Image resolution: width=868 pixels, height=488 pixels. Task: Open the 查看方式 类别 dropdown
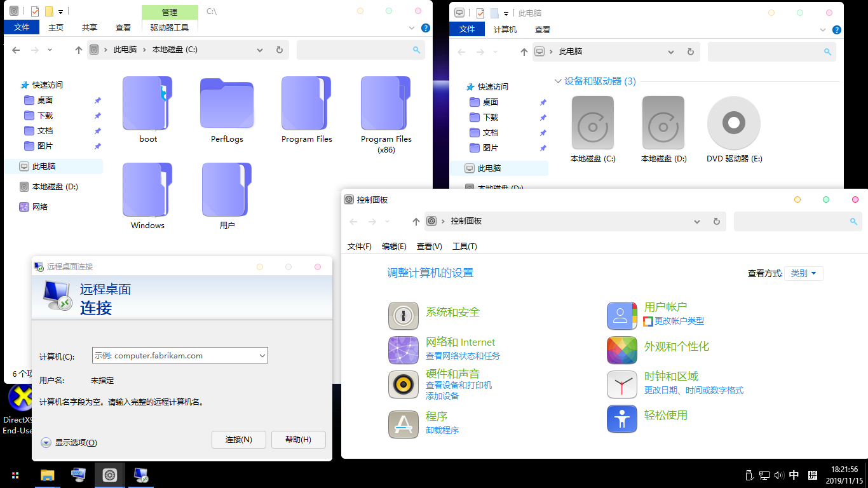tap(804, 273)
